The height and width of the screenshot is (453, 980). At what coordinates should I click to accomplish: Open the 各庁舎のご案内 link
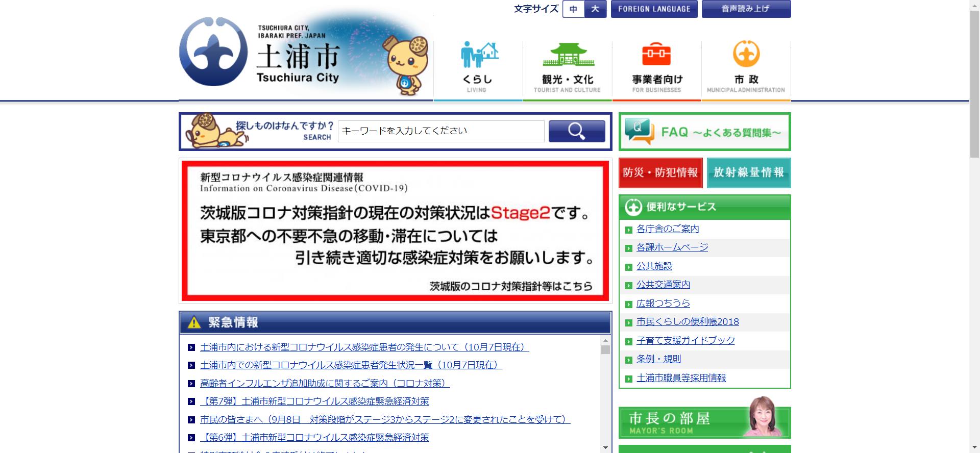pyautogui.click(x=668, y=229)
